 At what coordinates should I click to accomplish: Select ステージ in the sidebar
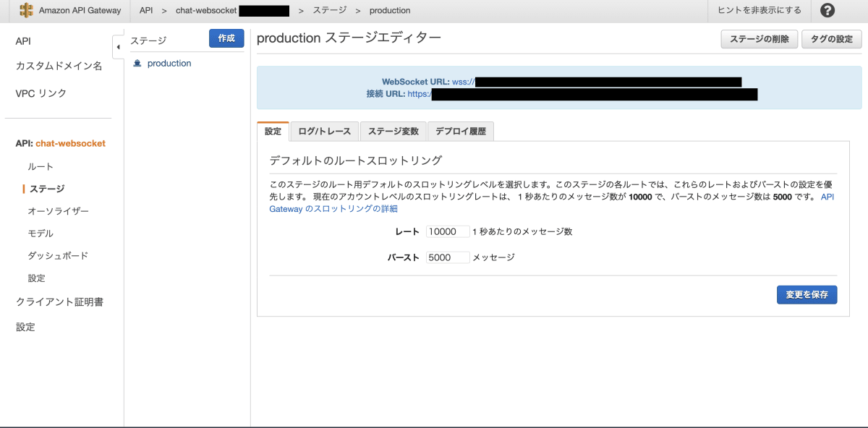[x=47, y=189]
